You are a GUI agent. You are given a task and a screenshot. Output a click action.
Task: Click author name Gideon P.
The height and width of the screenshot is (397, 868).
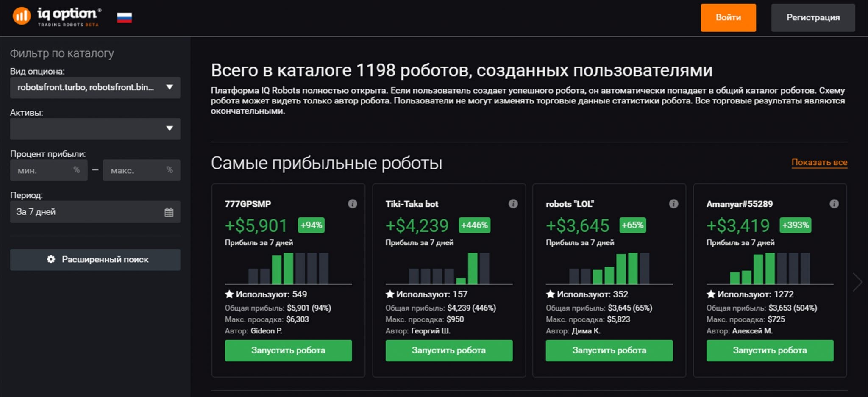coord(267,331)
